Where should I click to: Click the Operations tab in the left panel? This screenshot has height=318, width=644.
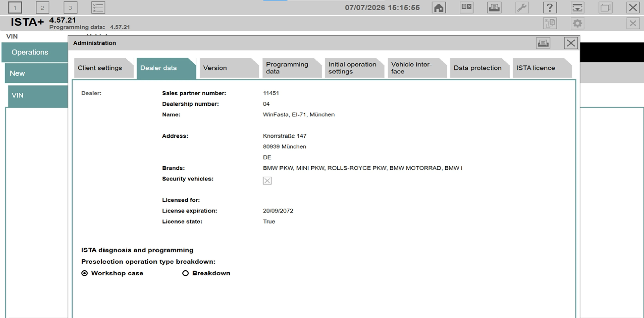click(35, 52)
